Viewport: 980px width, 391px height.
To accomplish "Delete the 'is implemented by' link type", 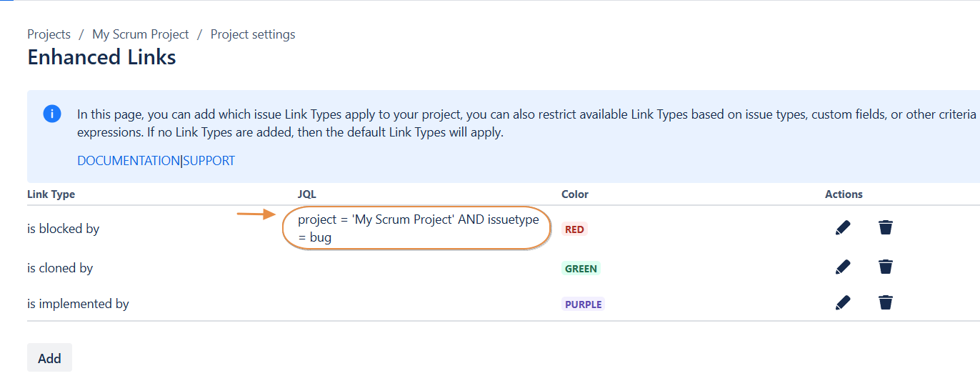I will pyautogui.click(x=886, y=303).
